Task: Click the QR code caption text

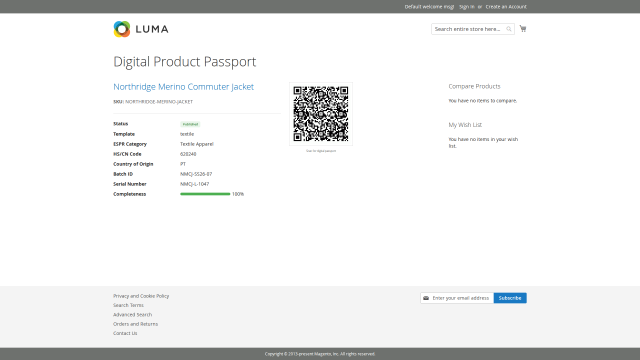Action: tap(321, 151)
